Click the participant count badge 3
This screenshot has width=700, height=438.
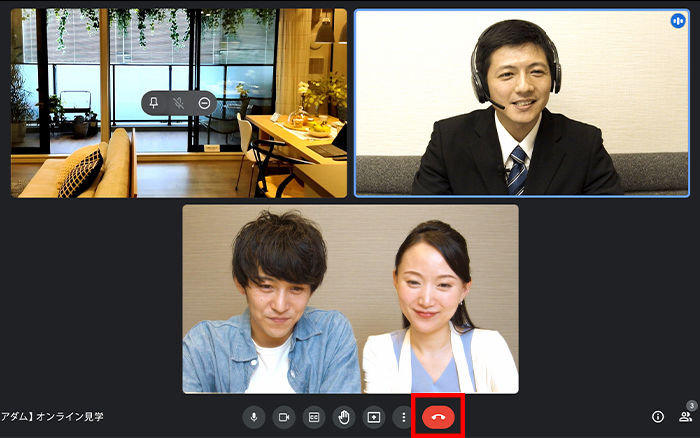point(692,405)
